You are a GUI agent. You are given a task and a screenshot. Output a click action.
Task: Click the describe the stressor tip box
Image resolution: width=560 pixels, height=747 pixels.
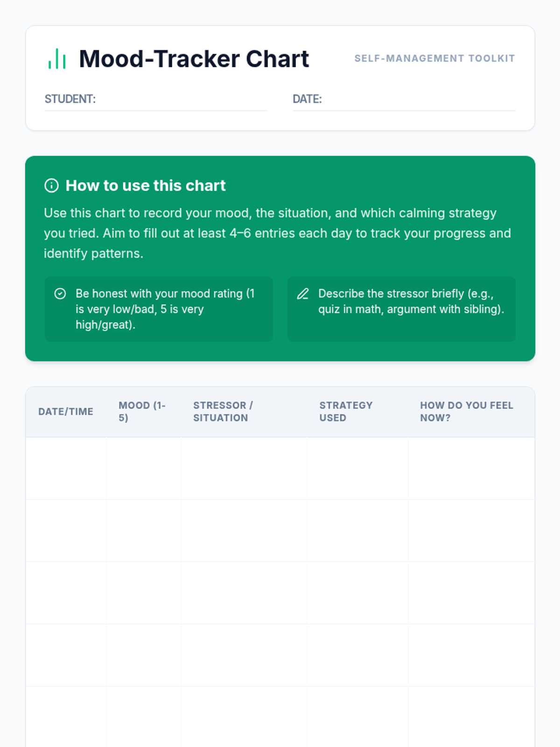(401, 309)
